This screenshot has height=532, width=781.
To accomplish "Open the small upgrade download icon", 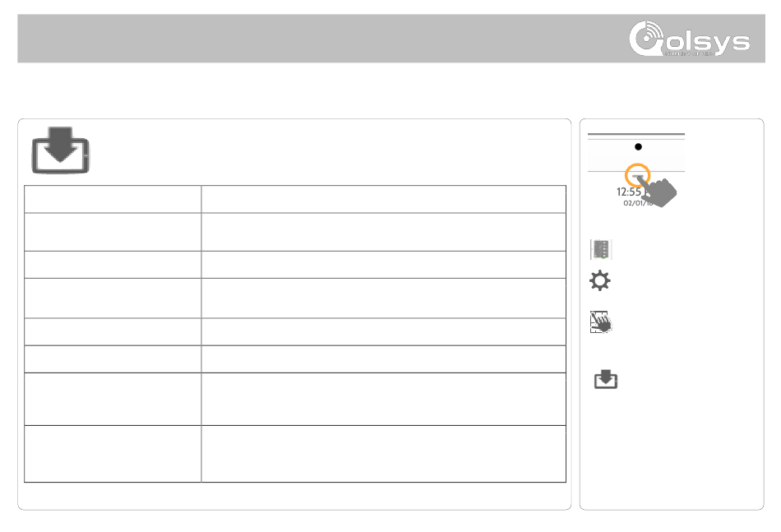I will pyautogui.click(x=606, y=379).
